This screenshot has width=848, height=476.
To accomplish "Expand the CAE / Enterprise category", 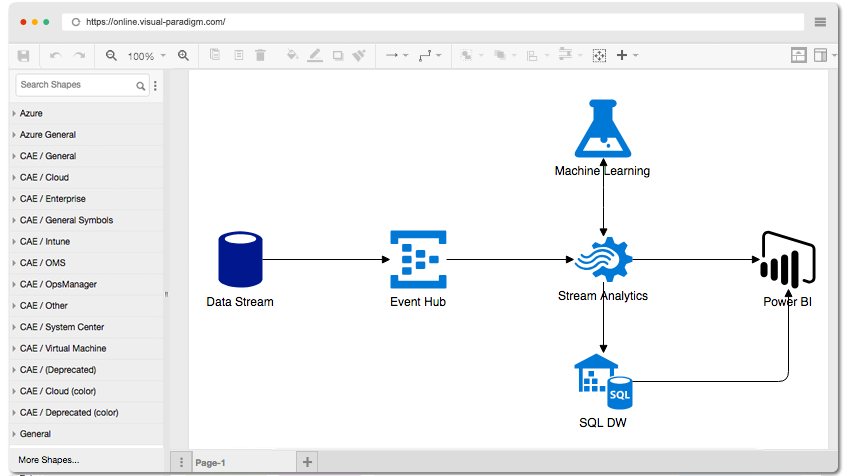I will (87, 199).
